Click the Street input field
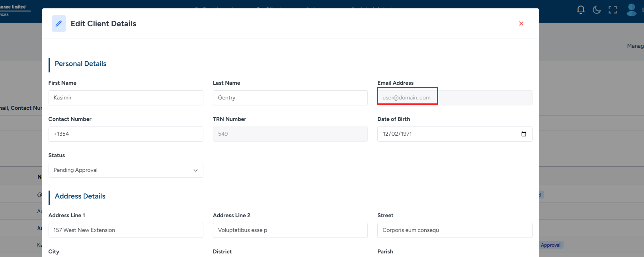This screenshot has width=644, height=257. pos(455,230)
